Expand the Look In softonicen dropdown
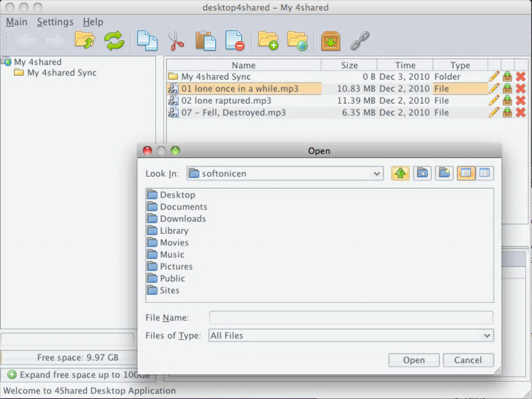Image resolution: width=532 pixels, height=399 pixels. 377,174
